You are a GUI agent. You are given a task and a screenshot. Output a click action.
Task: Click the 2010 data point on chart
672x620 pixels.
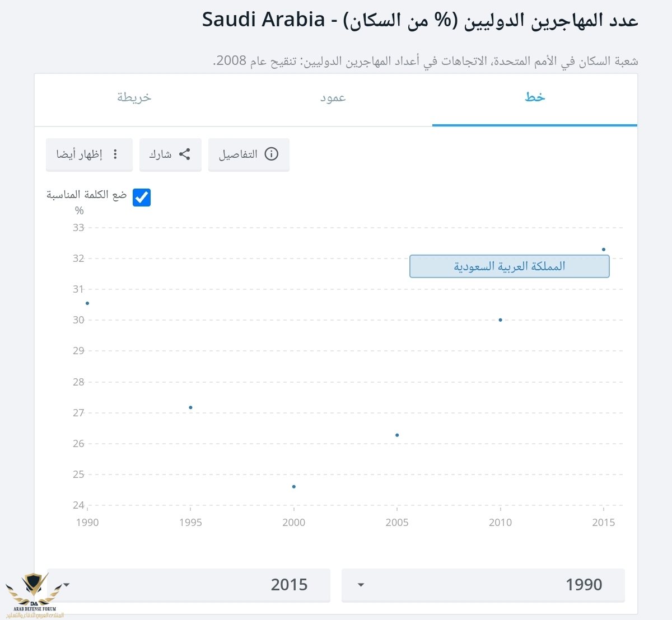tap(500, 320)
